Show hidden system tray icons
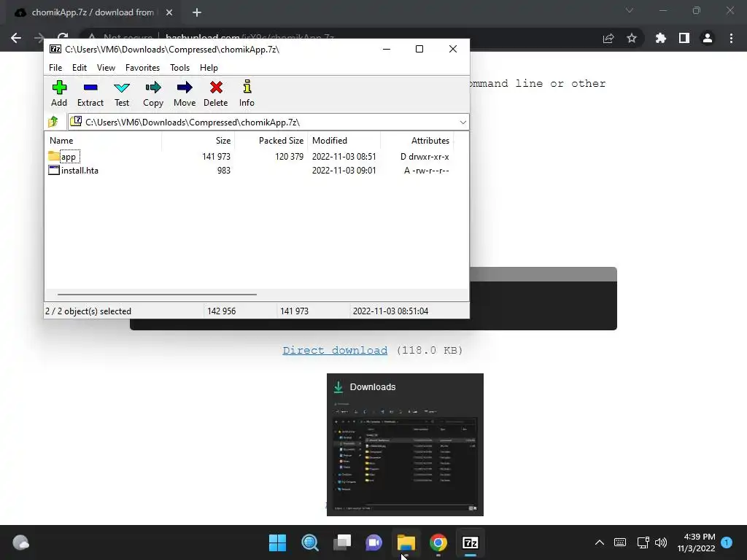The height and width of the screenshot is (560, 747). point(600,542)
